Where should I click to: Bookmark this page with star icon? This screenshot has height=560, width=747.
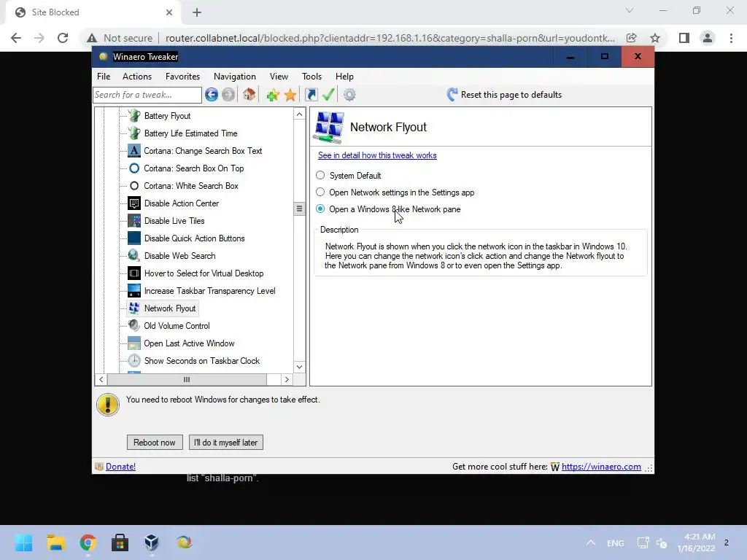coord(655,38)
